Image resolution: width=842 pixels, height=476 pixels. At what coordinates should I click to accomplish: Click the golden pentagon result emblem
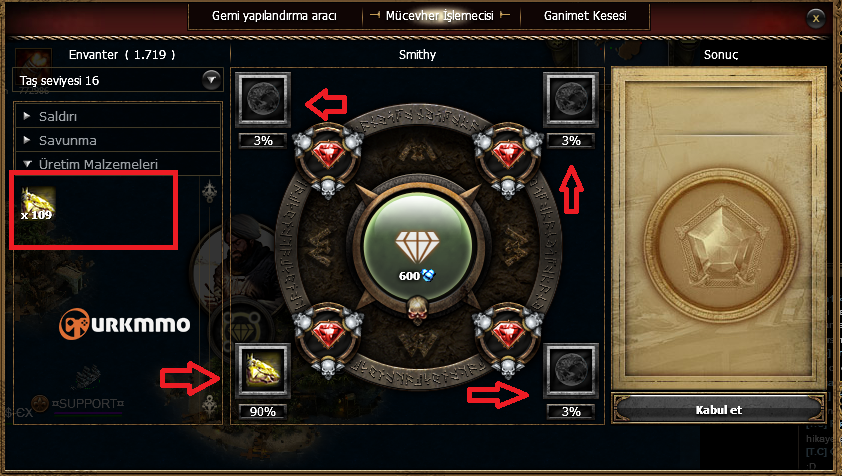point(720,244)
